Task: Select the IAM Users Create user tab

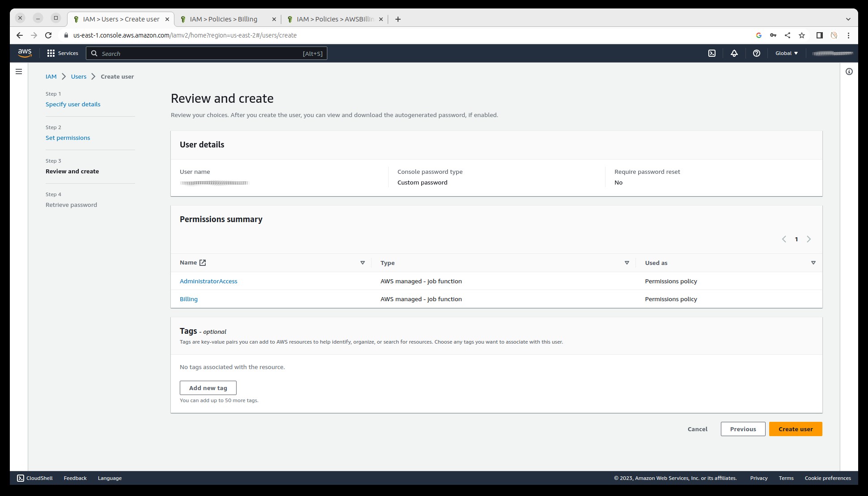Action: click(121, 19)
